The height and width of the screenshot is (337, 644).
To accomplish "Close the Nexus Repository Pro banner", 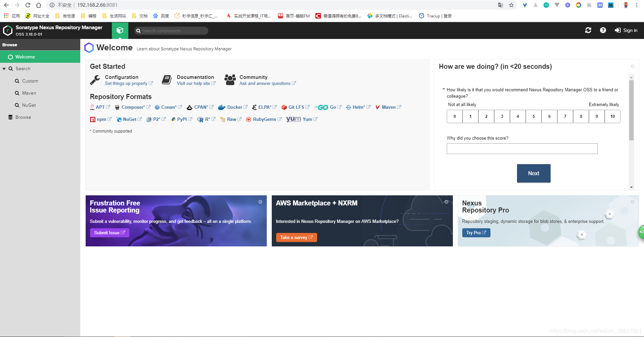I will click(632, 202).
